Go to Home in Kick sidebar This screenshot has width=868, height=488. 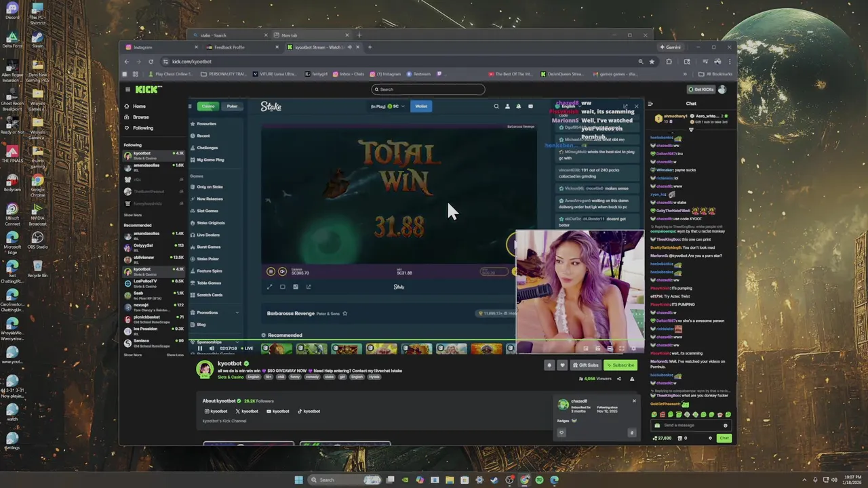point(134,106)
